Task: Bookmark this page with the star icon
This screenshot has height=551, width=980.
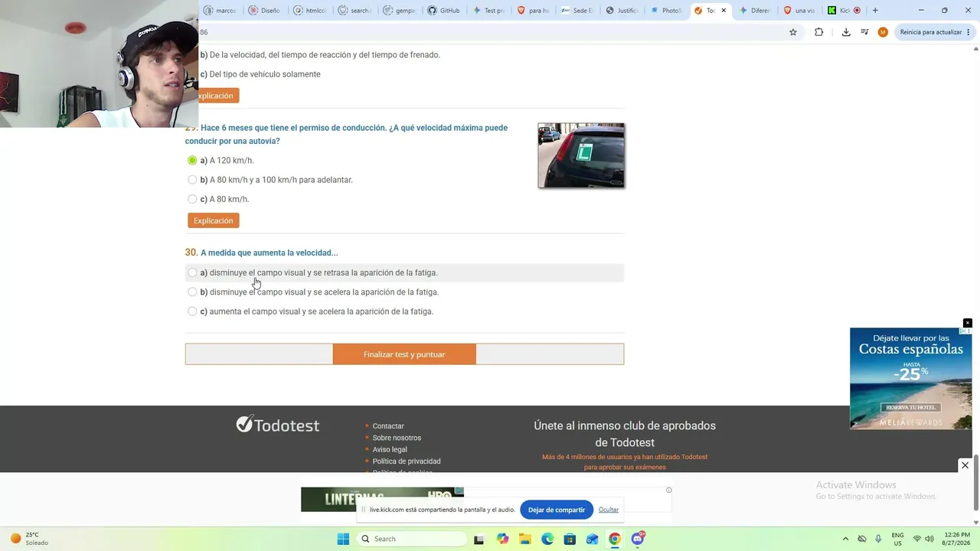Action: click(x=793, y=32)
